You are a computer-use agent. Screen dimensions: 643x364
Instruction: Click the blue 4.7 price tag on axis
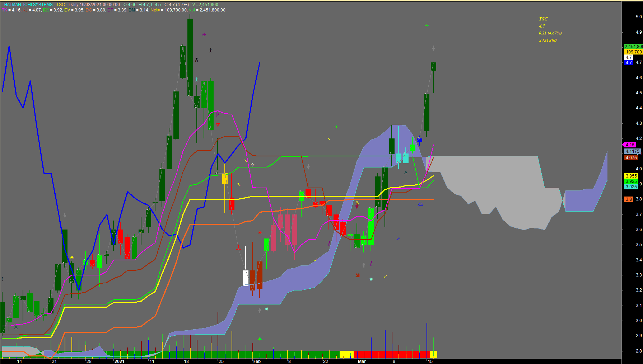pyautogui.click(x=629, y=63)
